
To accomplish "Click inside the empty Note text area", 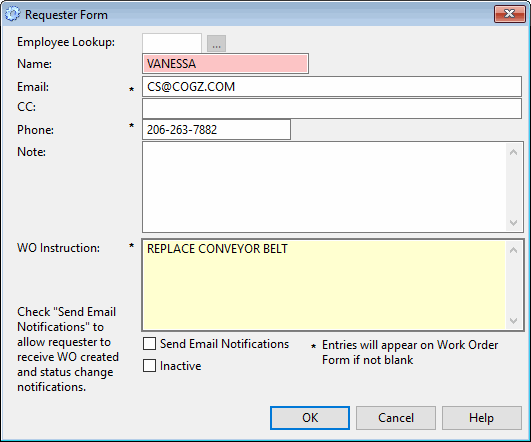I will (324, 187).
